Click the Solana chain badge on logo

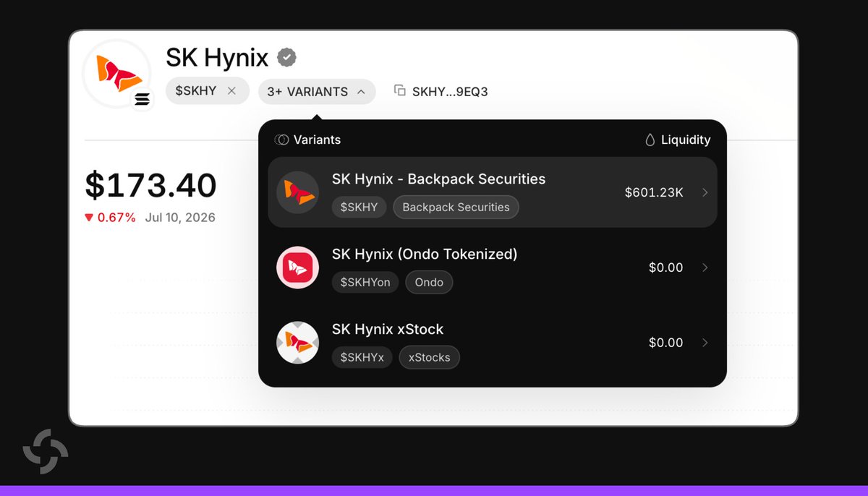click(x=142, y=100)
